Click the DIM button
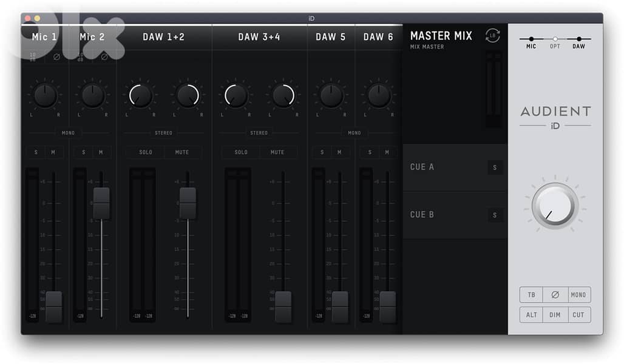The width and height of the screenshot is (624, 364). [x=555, y=315]
